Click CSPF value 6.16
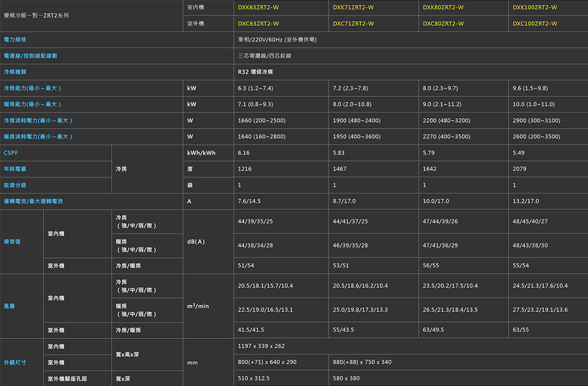The image size is (588, 386). pos(244,153)
